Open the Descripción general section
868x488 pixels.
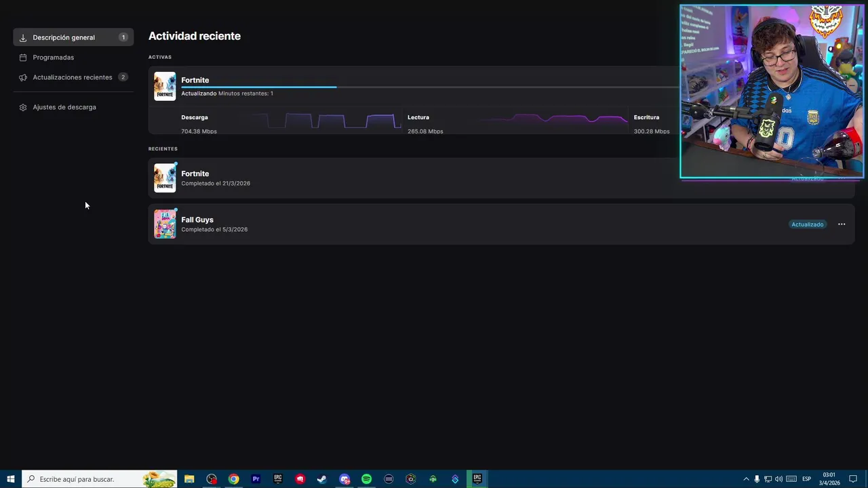73,37
